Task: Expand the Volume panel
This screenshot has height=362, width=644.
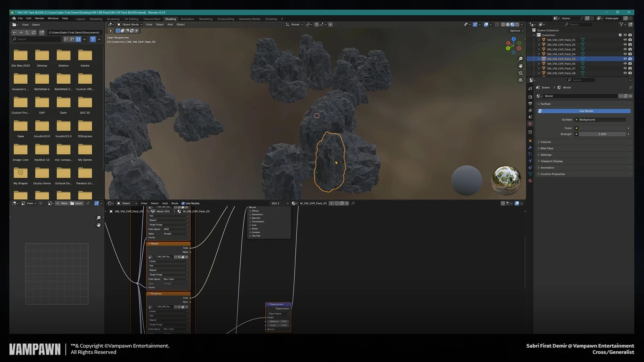Action: 546,142
